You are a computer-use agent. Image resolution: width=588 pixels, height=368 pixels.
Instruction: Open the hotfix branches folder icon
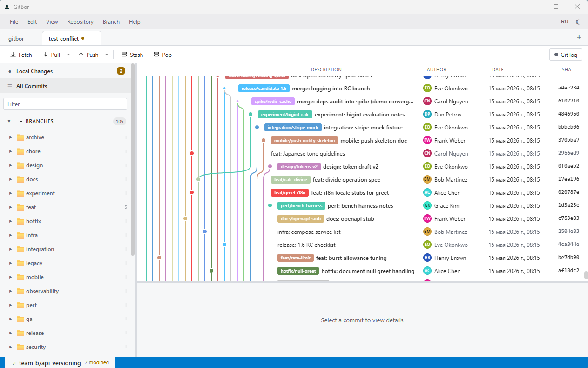point(20,221)
